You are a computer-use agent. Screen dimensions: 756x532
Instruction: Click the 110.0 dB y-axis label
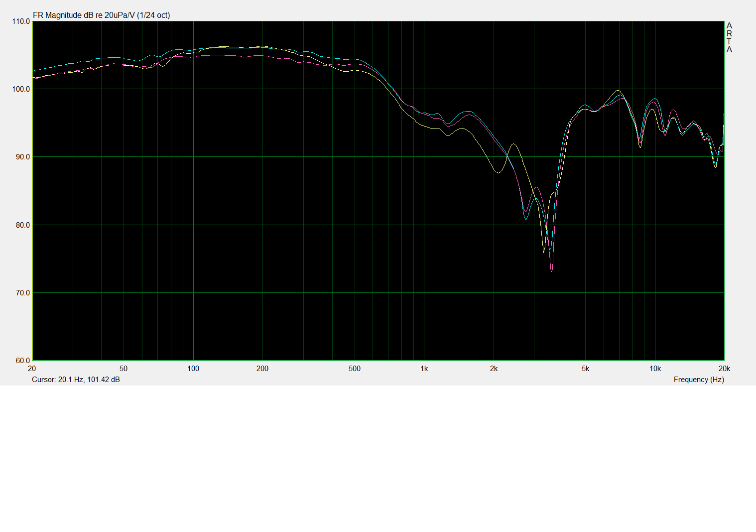pos(21,21)
